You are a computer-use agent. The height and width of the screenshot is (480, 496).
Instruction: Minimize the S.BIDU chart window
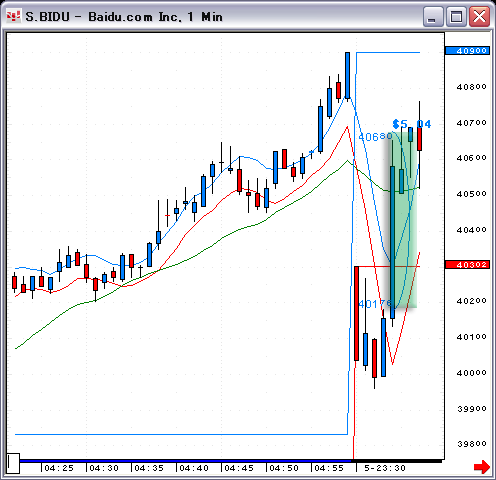pyautogui.click(x=433, y=17)
